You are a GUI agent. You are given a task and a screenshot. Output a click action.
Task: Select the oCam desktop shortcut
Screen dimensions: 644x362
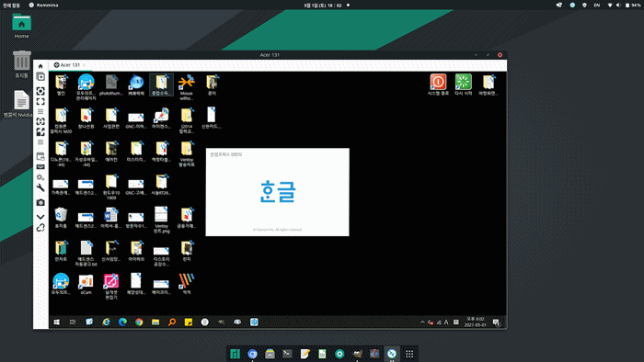[86, 284]
